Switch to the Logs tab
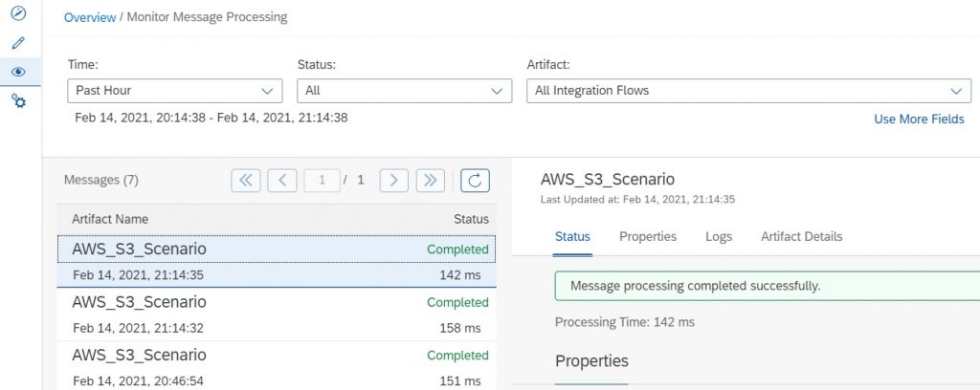The height and width of the screenshot is (390, 980). [719, 236]
